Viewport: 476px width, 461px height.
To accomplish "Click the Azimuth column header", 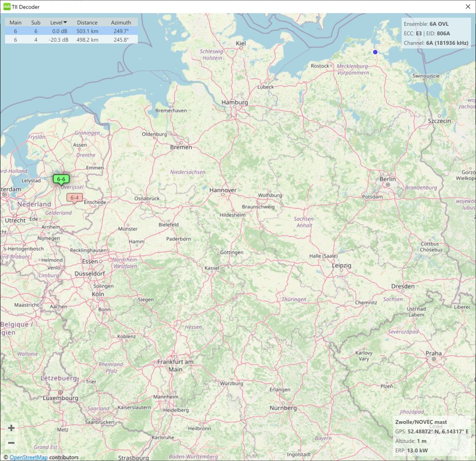I will (x=121, y=22).
